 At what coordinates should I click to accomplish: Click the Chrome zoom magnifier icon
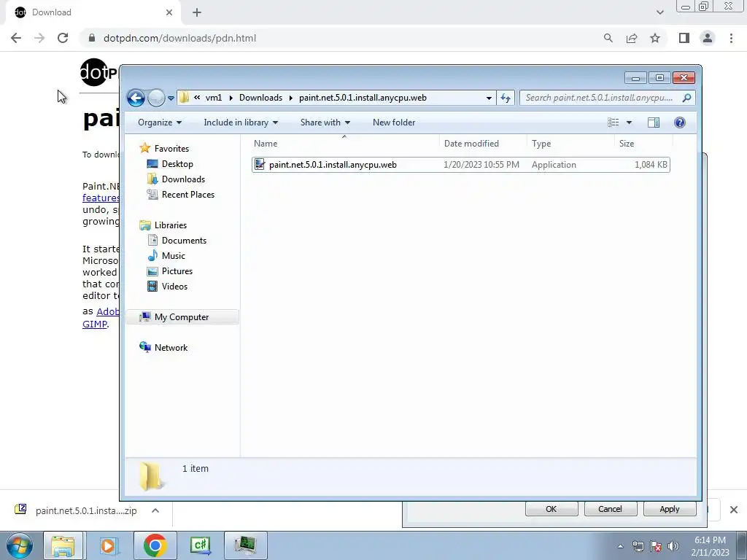608,38
